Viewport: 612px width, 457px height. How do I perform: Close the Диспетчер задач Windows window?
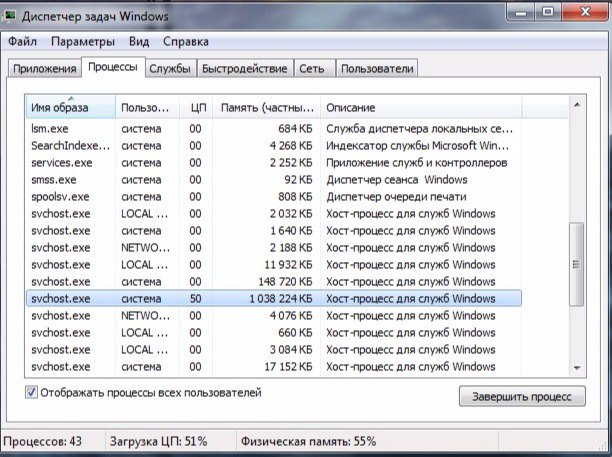(x=585, y=12)
